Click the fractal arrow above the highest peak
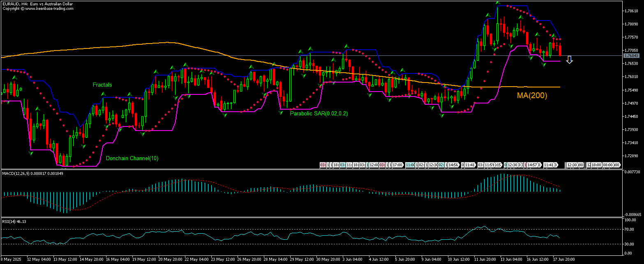This screenshot has width=644, height=264. (x=498, y=3)
